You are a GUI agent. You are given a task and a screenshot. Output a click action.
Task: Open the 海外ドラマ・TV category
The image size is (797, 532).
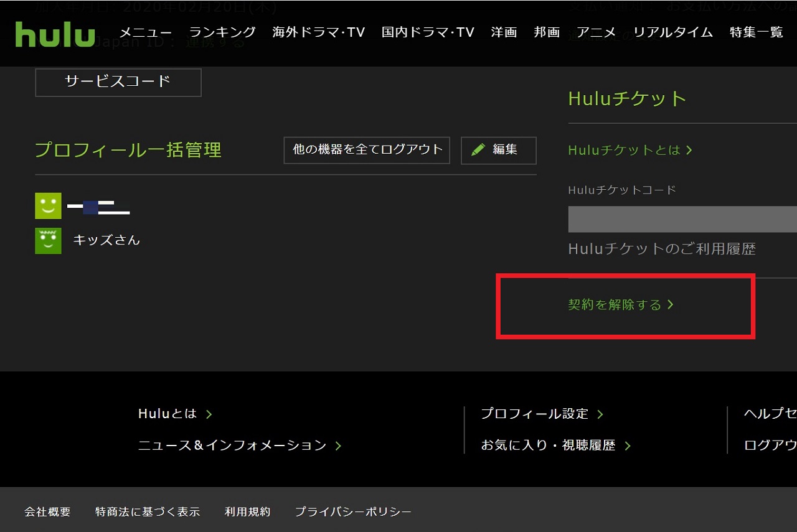(x=318, y=32)
